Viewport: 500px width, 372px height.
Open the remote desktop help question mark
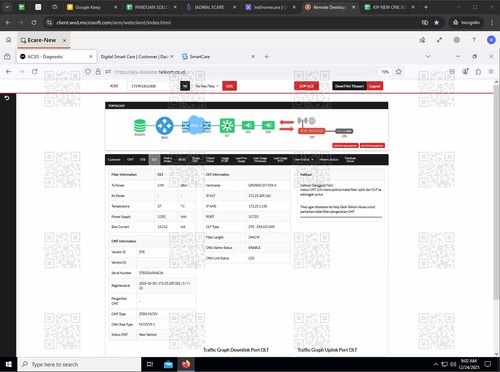(x=474, y=40)
